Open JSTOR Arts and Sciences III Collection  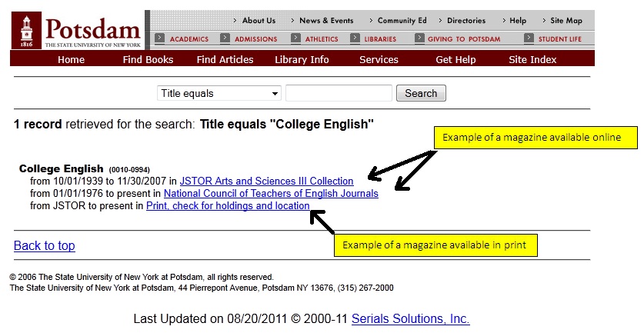pyautogui.click(x=266, y=181)
